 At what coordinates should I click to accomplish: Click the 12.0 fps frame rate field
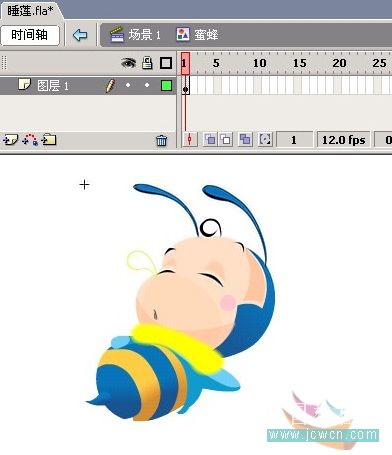[344, 140]
